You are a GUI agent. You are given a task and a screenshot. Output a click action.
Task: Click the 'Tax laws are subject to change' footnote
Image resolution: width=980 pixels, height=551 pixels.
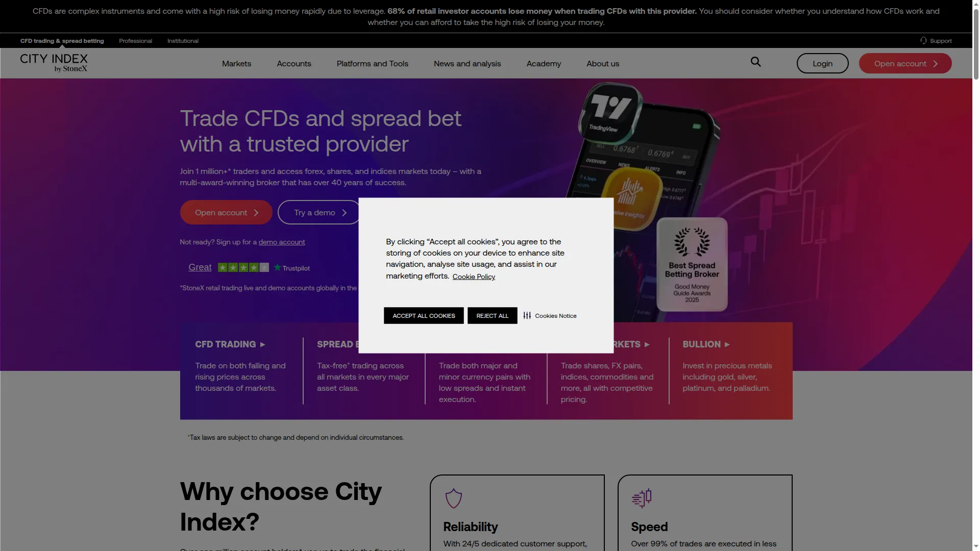[296, 437]
